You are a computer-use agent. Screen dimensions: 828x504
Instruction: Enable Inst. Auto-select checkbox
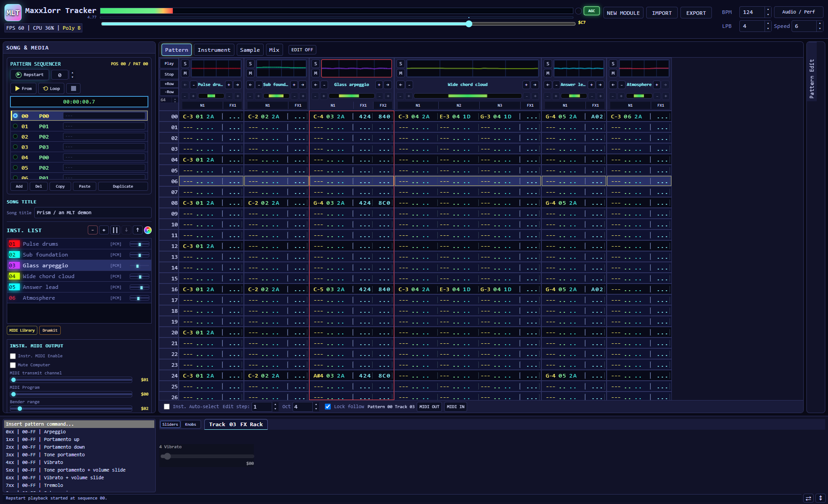[167, 407]
